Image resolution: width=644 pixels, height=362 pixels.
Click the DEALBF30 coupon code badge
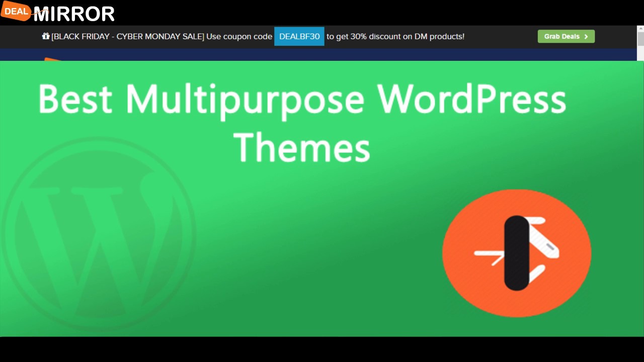[299, 36]
